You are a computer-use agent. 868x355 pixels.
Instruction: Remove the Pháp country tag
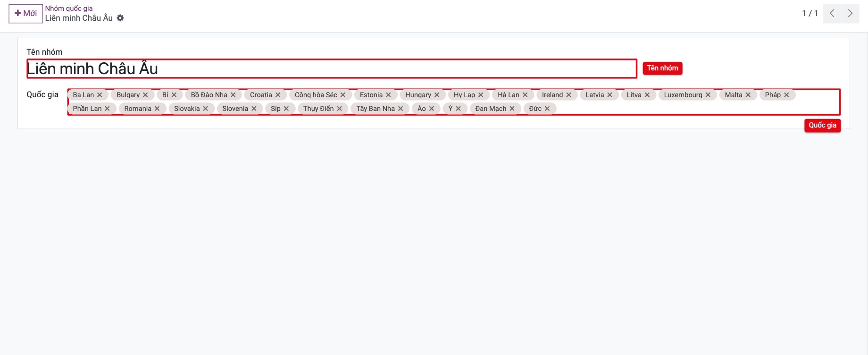pyautogui.click(x=786, y=95)
